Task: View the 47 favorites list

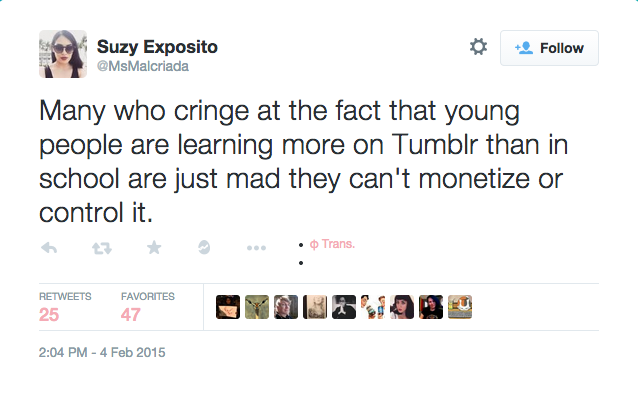Action: tap(148, 307)
